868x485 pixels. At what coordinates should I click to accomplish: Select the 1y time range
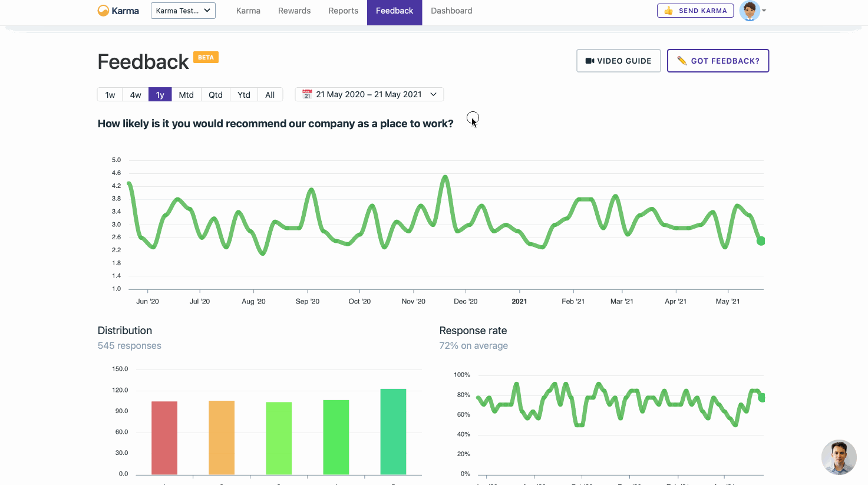click(160, 95)
